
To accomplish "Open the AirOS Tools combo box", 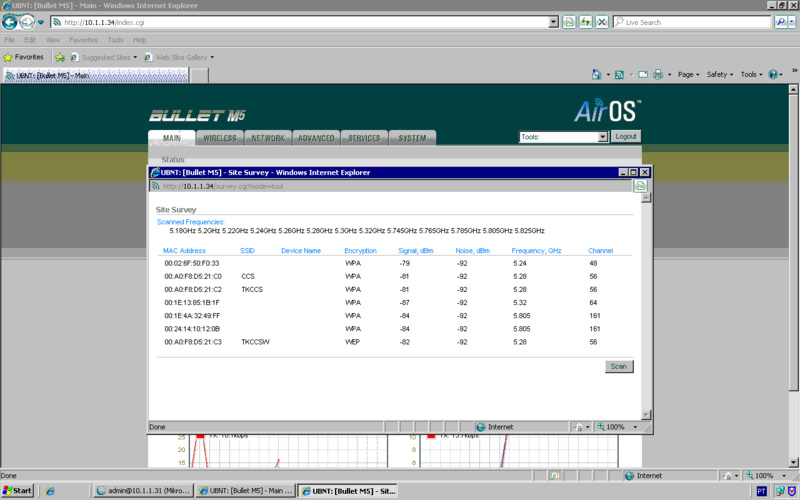I will coord(563,137).
